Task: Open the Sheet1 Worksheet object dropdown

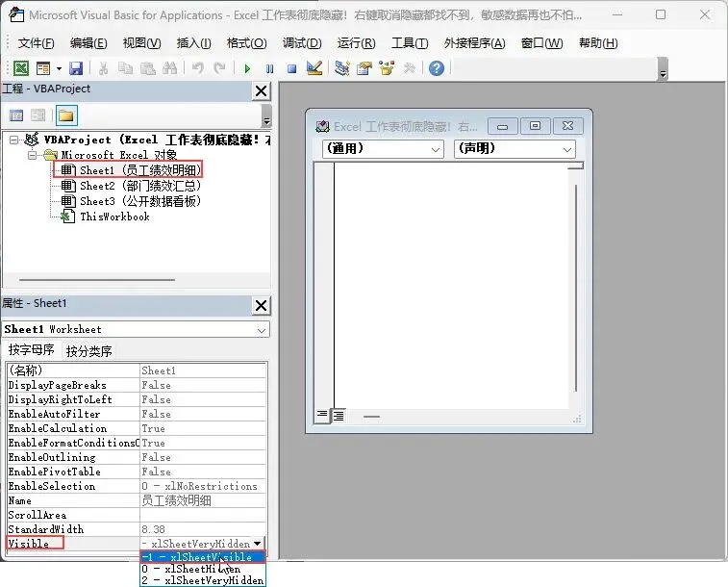Action: (261, 330)
